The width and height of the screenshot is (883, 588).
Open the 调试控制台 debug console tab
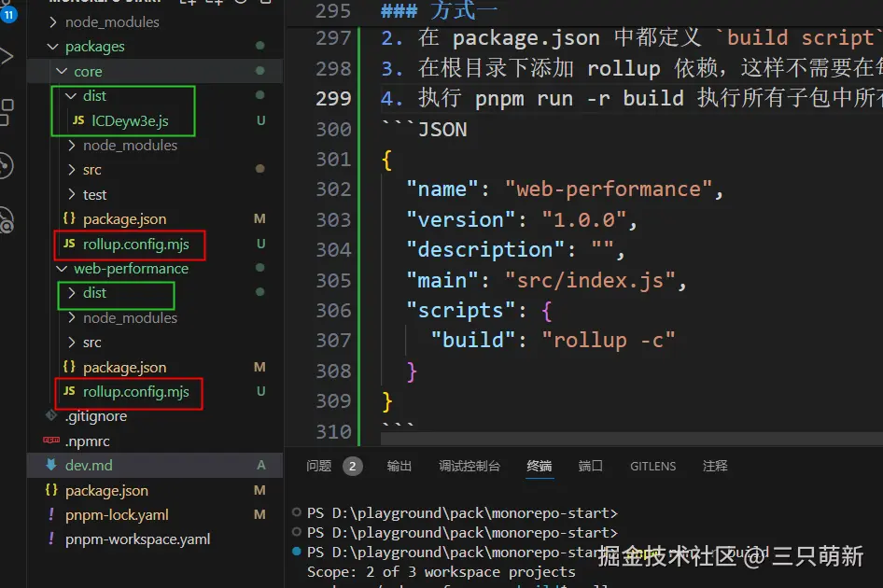point(470,466)
